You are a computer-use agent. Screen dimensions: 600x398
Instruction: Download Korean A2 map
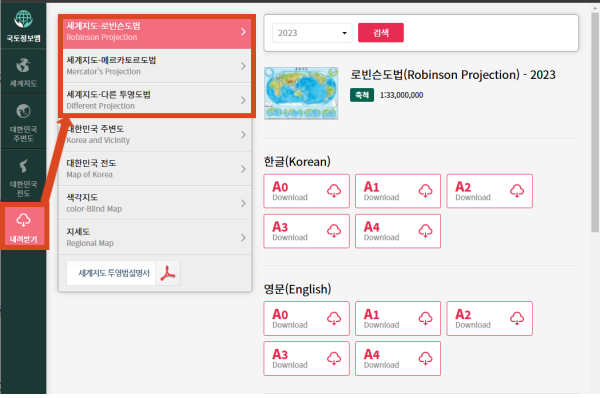489,191
